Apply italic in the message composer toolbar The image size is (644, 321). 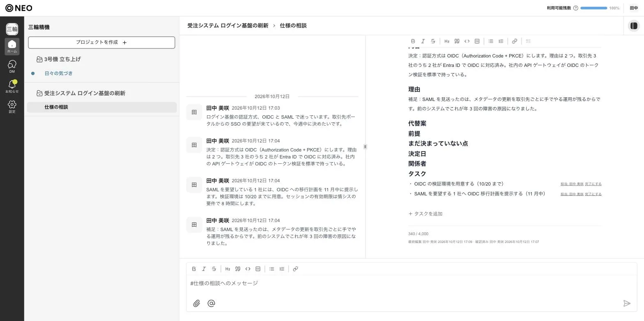204,269
